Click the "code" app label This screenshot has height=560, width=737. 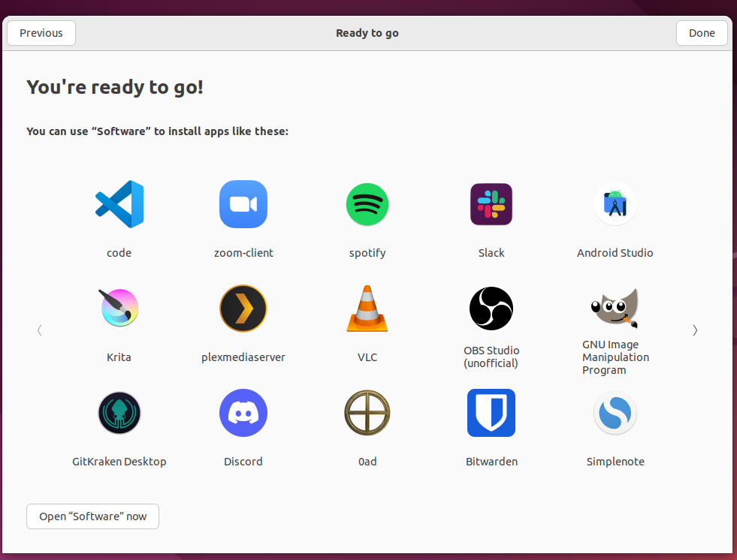pyautogui.click(x=119, y=253)
